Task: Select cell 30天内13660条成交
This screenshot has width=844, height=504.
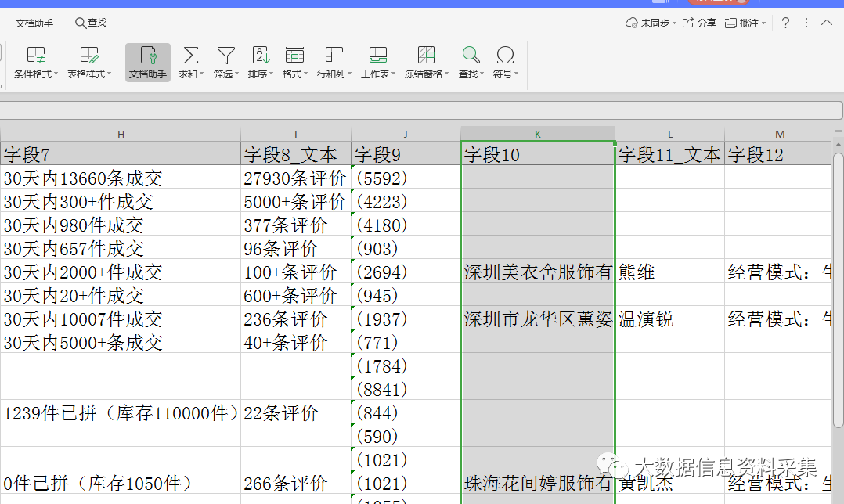Action: point(121,178)
